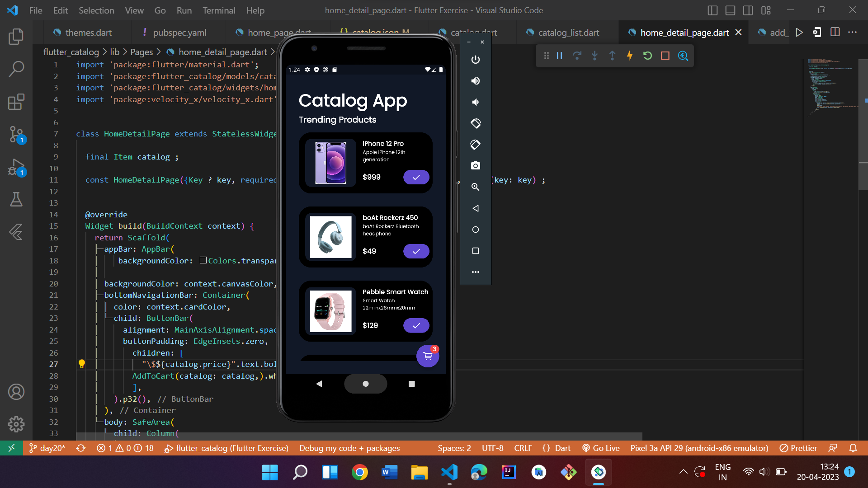Increase emulator volume

tap(476, 81)
